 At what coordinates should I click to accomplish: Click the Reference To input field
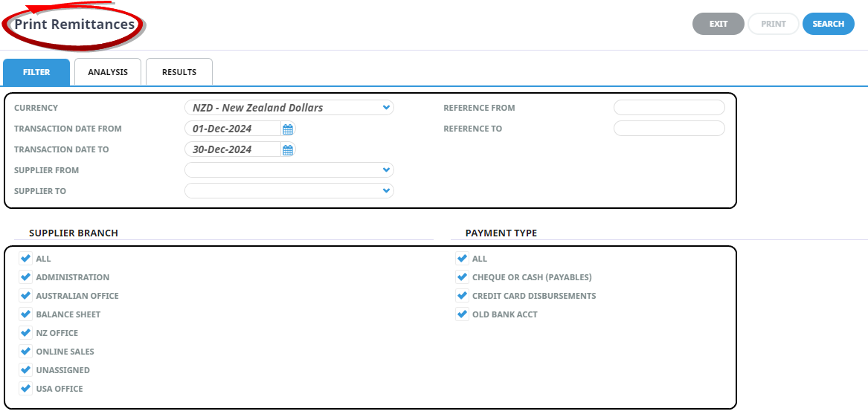pos(669,129)
